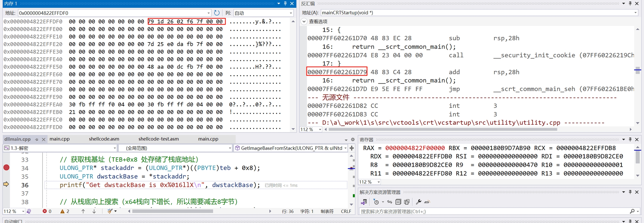Click the sync with active document icon
644x223 pixels.
point(389,202)
